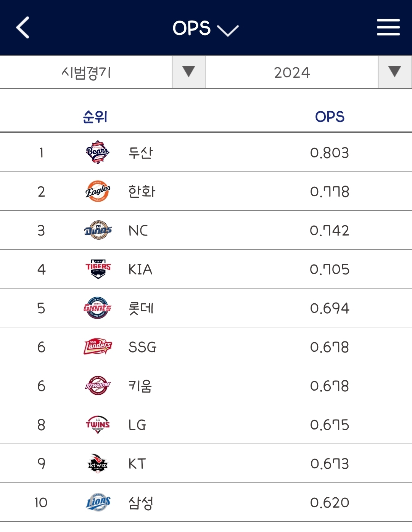The height and width of the screenshot is (532, 412).
Task: Click the Doosan Bears team logo
Action: pos(98,152)
